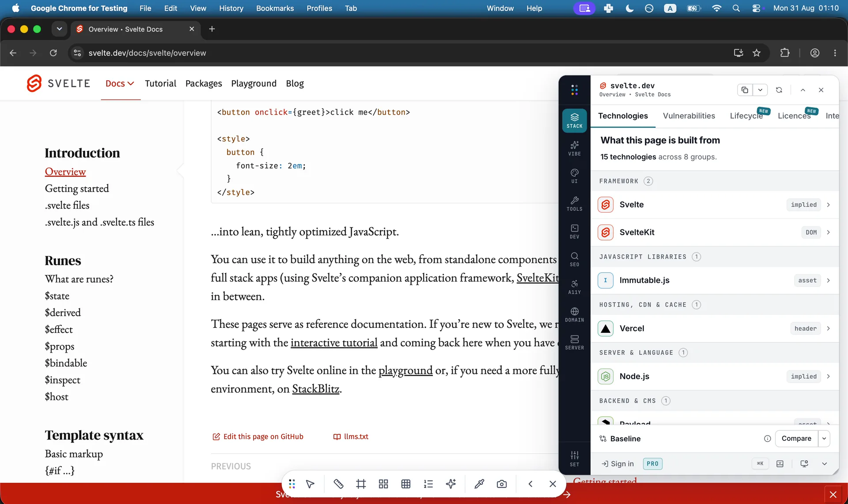Open the llms.txt link
Image resolution: width=848 pixels, height=504 pixels.
(x=351, y=436)
